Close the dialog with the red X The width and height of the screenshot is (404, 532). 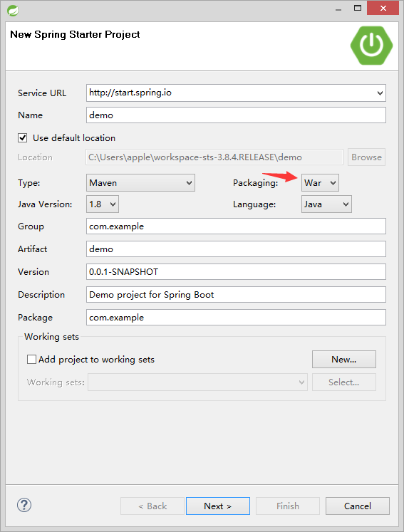tap(383, 8)
